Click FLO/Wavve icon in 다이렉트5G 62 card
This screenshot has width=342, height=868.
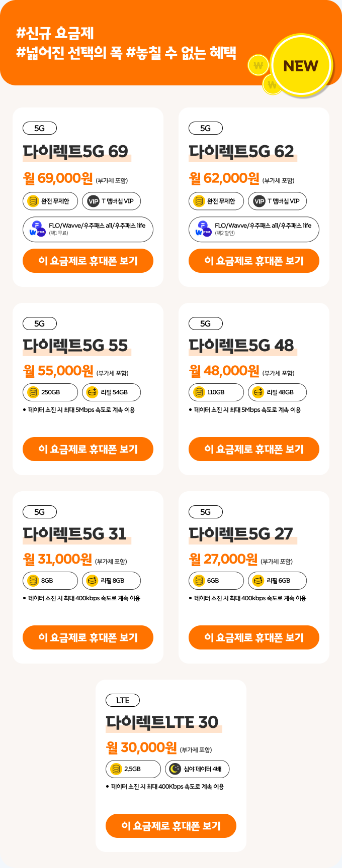pos(203,229)
